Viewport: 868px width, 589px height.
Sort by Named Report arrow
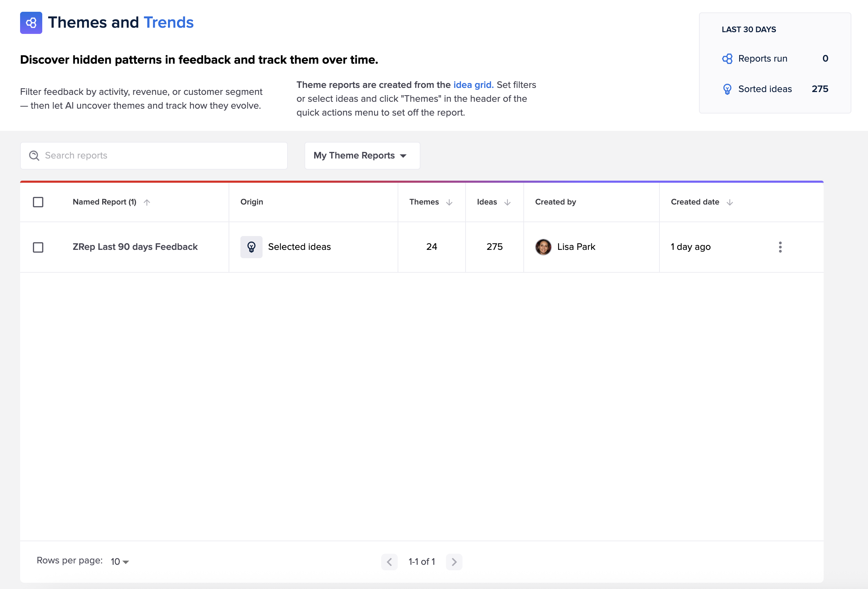pos(147,202)
